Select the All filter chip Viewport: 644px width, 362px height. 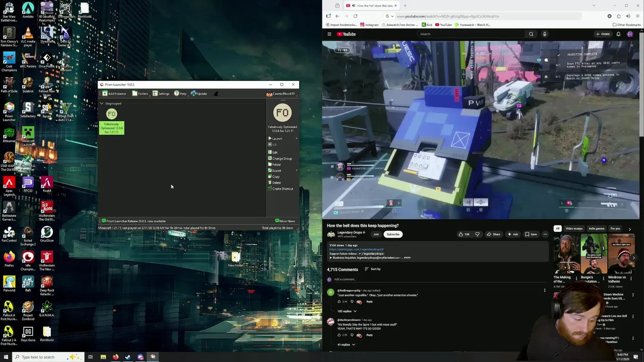point(557,229)
